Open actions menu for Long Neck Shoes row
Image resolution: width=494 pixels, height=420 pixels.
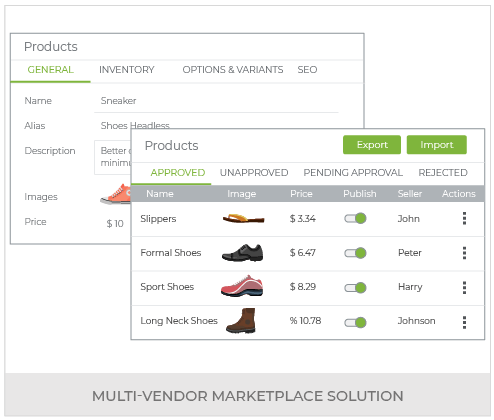464,322
